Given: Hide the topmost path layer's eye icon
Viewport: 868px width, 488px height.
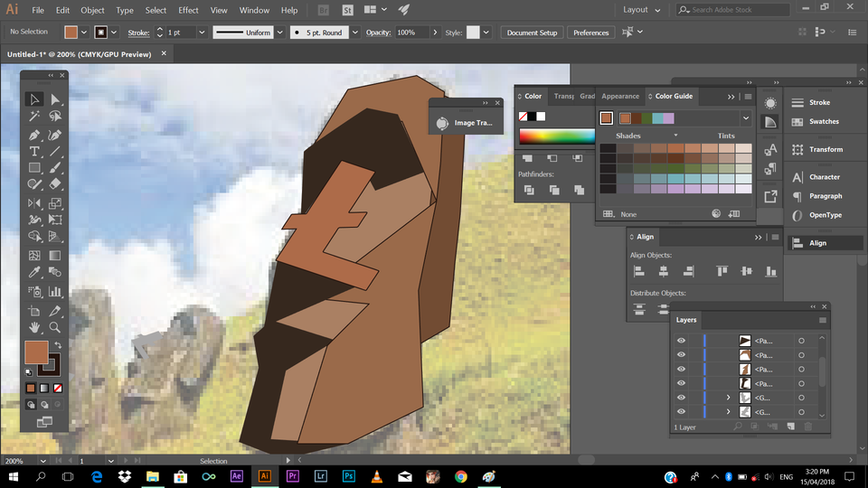Looking at the screenshot, I should 681,341.
